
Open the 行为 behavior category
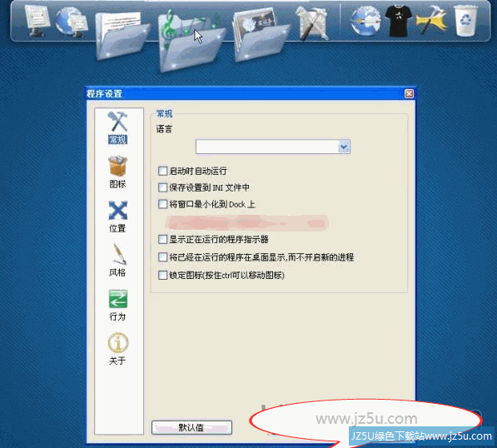pos(117,305)
